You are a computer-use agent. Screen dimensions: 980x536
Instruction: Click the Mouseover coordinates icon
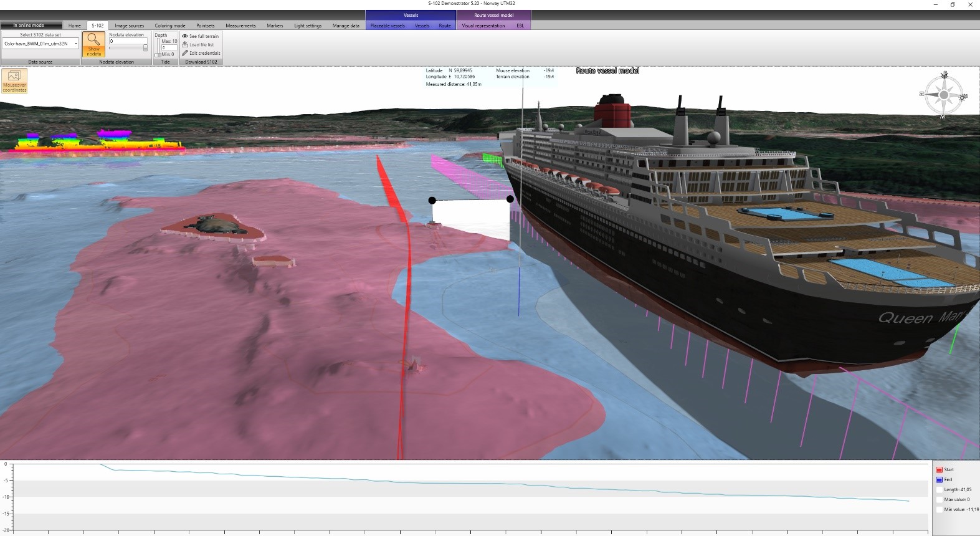pos(14,81)
